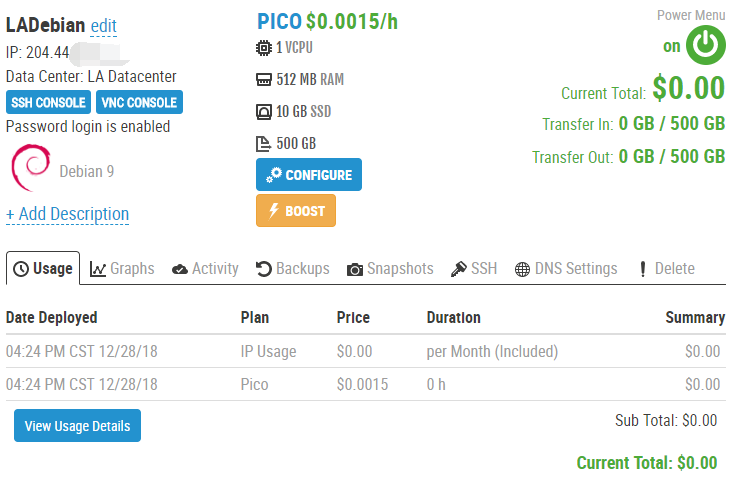Image resolution: width=730 pixels, height=478 pixels.
Task: Click the vCPU chip icon
Action: coord(264,47)
